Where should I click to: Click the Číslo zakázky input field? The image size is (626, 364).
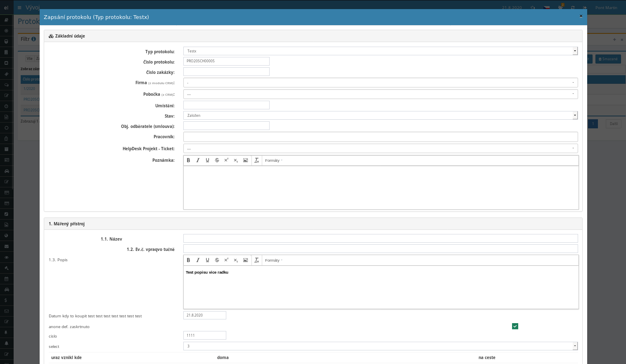(x=226, y=72)
